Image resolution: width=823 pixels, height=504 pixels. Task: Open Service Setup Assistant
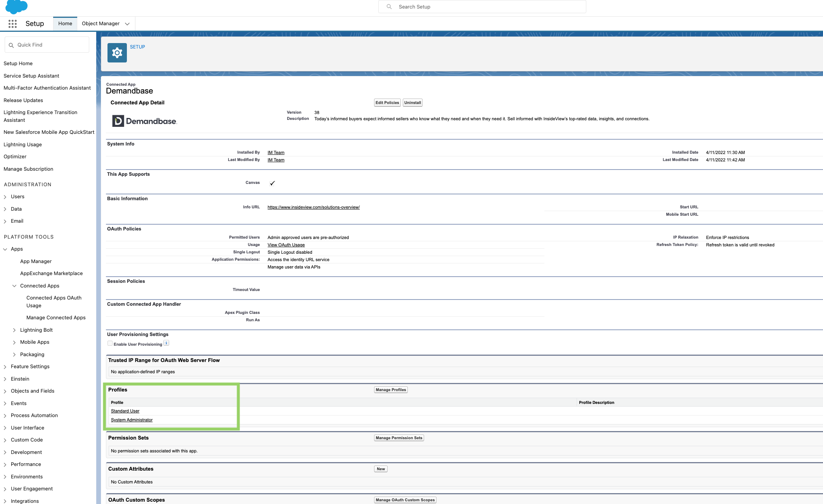31,76
